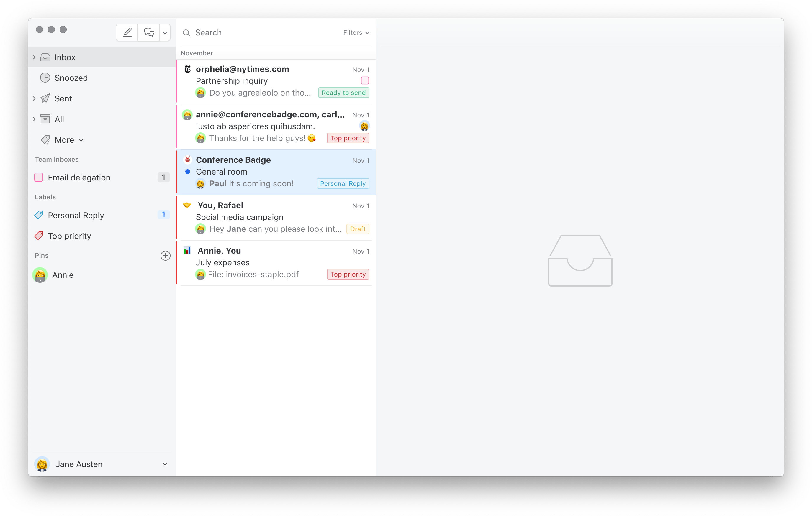Image resolution: width=812 pixels, height=516 pixels.
Task: Click avatar beside Thanks for the help guys
Action: click(200, 138)
